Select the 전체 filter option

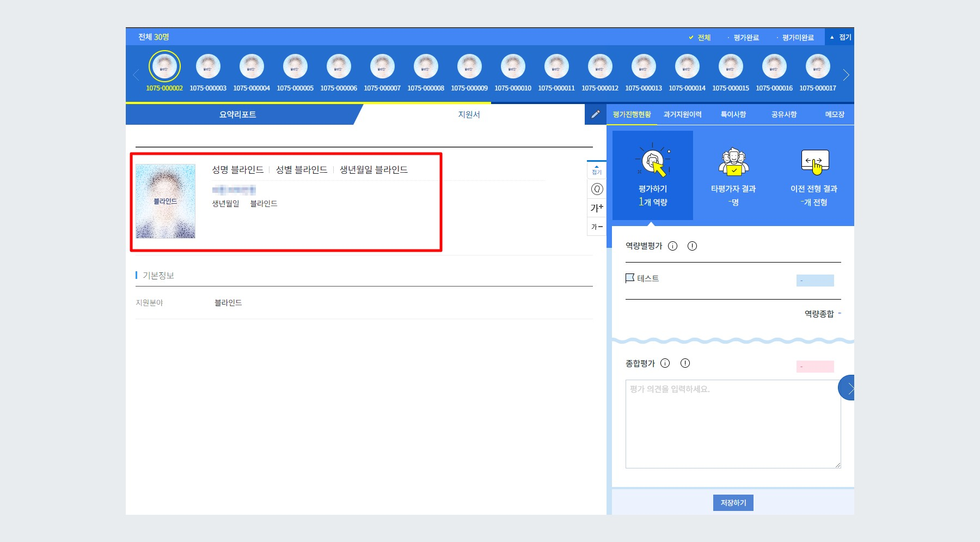[x=700, y=38]
